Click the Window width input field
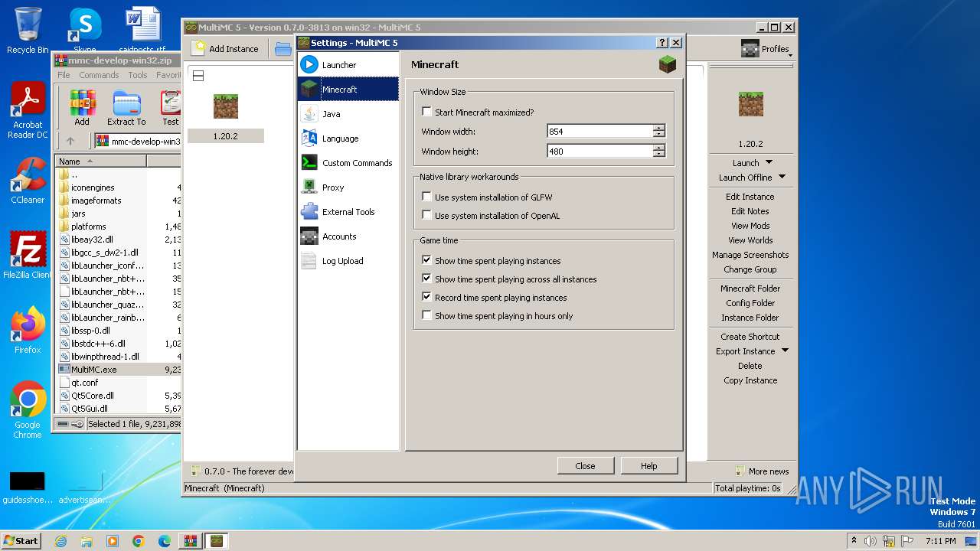This screenshot has width=980, height=551. click(599, 131)
